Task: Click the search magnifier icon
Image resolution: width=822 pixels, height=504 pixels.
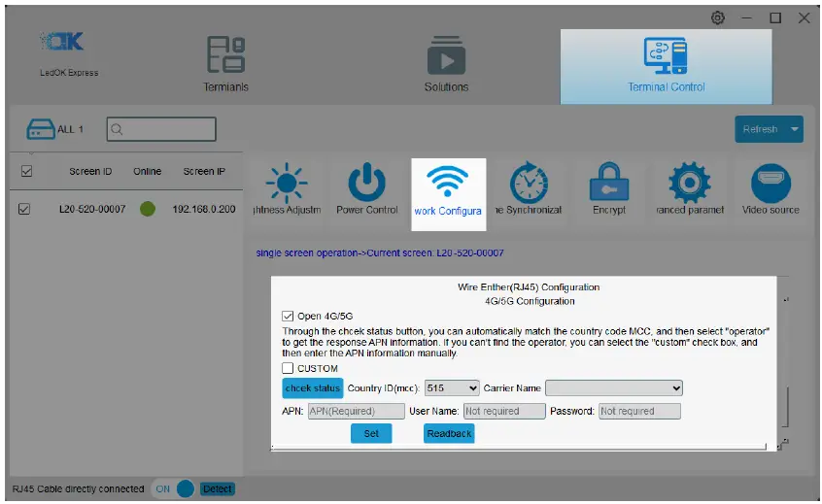Action: [117, 129]
